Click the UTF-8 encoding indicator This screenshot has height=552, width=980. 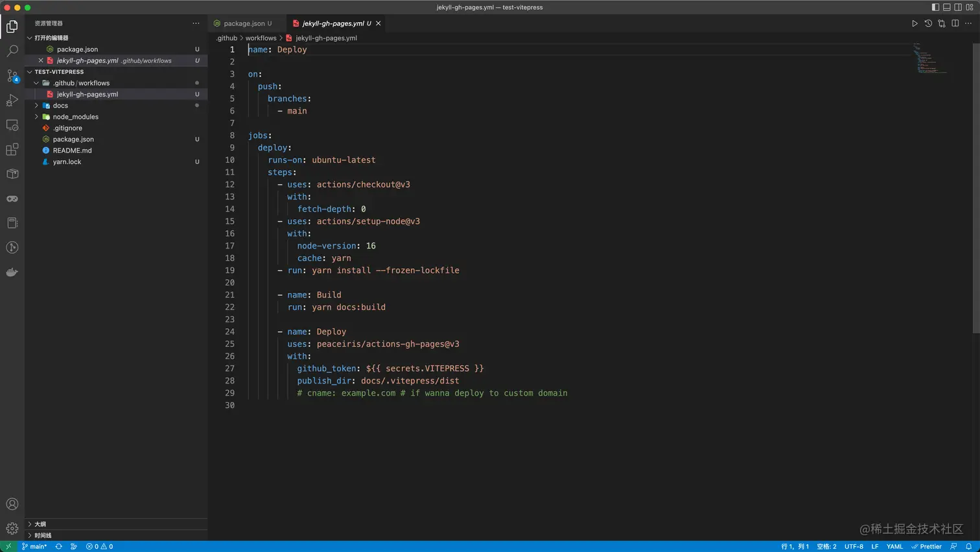pos(854,546)
